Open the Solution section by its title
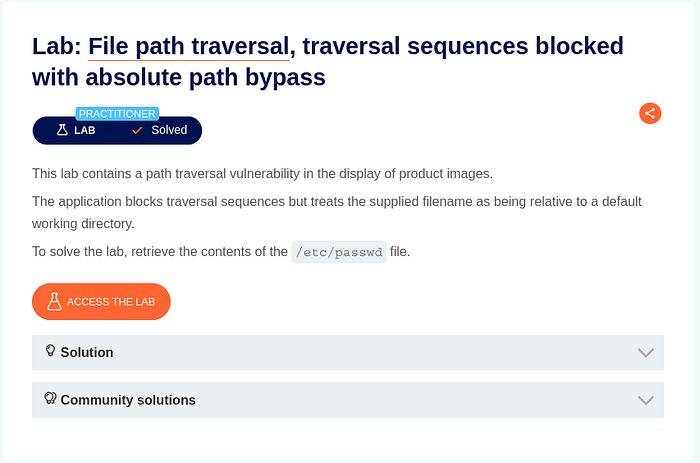 point(87,352)
